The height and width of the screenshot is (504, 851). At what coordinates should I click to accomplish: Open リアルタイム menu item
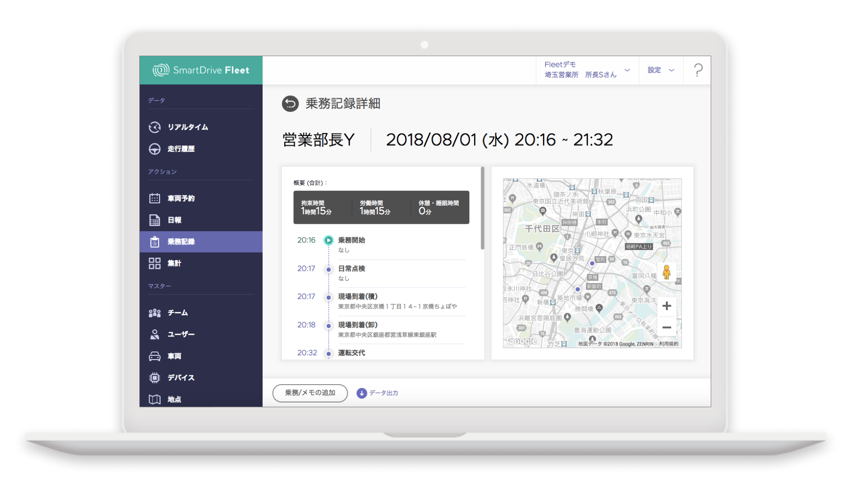tap(201, 127)
